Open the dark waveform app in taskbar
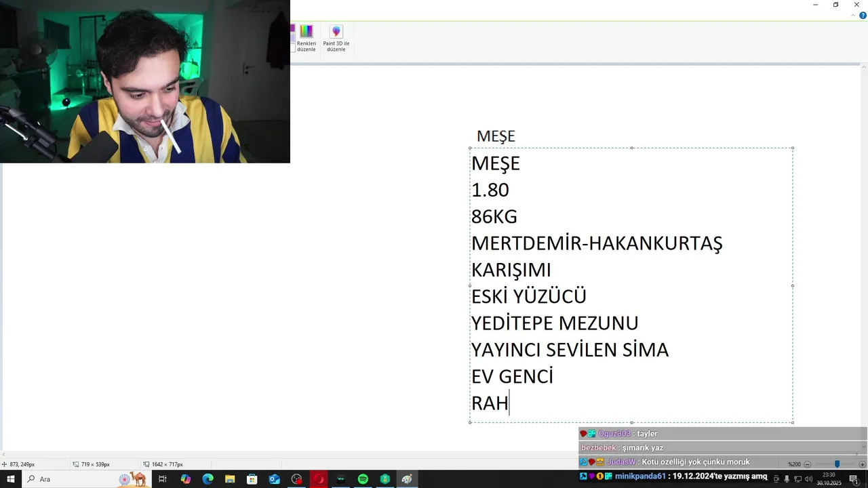Screen dimensions: 868x488 point(340,479)
